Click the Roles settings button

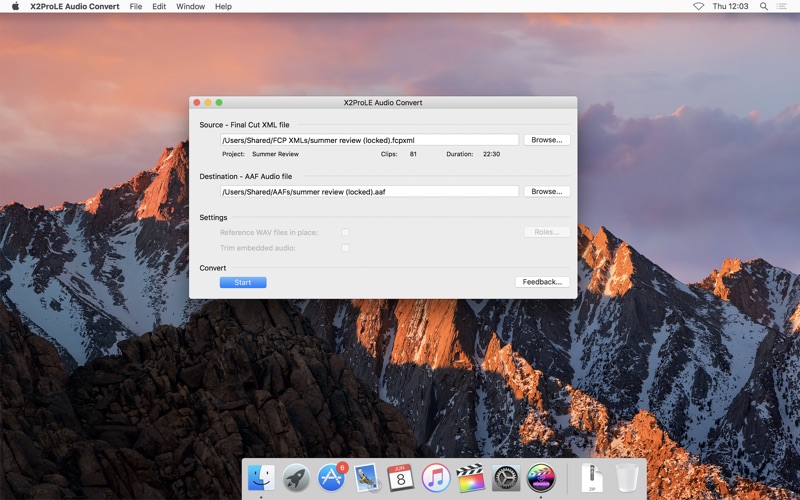point(547,232)
